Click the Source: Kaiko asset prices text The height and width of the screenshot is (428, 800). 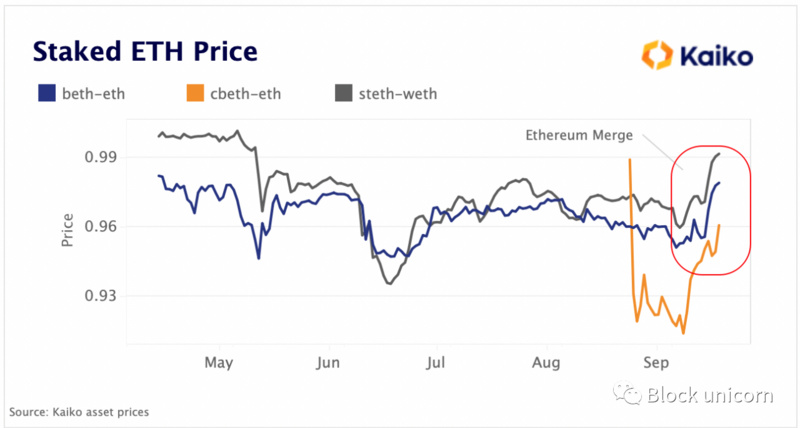click(79, 412)
